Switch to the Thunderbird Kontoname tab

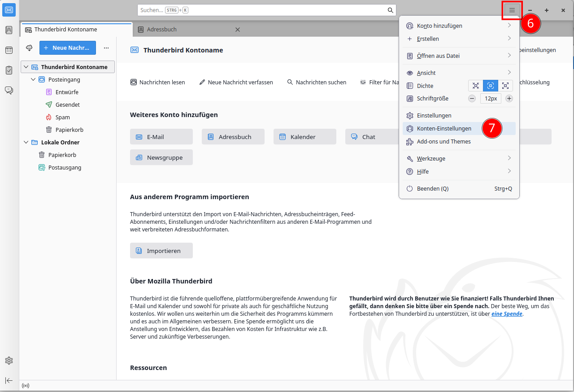click(77, 30)
